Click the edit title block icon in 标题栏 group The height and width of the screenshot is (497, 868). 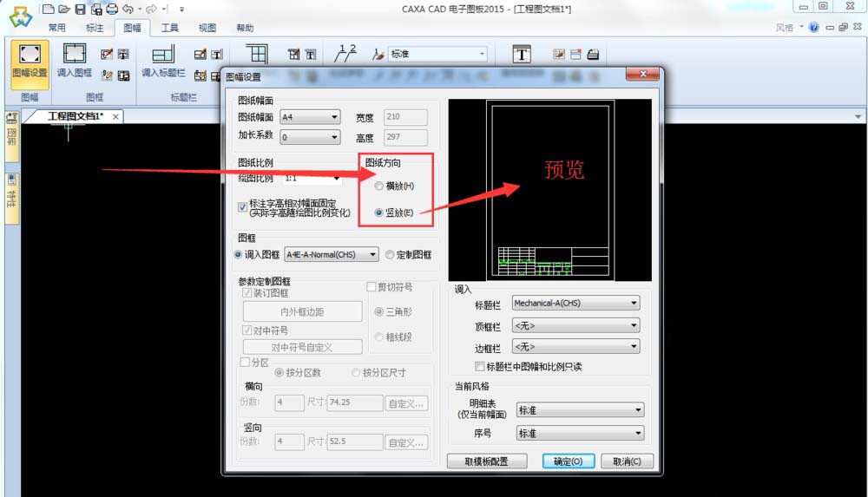[x=201, y=54]
